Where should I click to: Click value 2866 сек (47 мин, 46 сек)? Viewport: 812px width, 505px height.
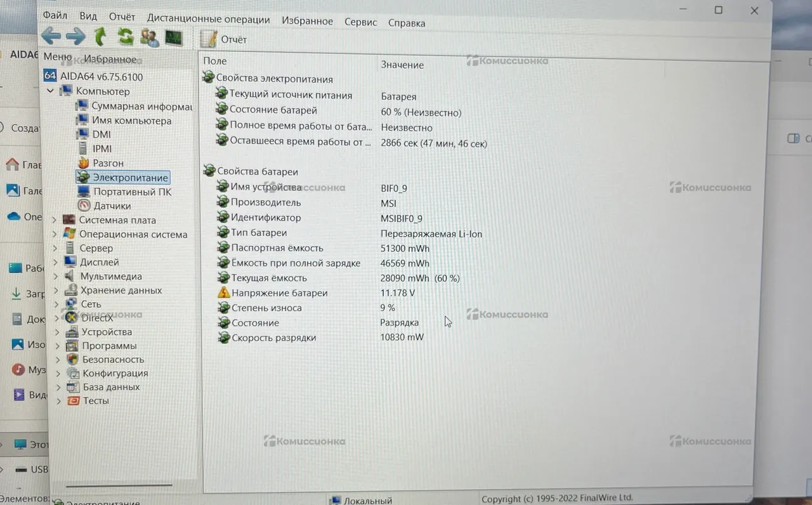point(434,143)
